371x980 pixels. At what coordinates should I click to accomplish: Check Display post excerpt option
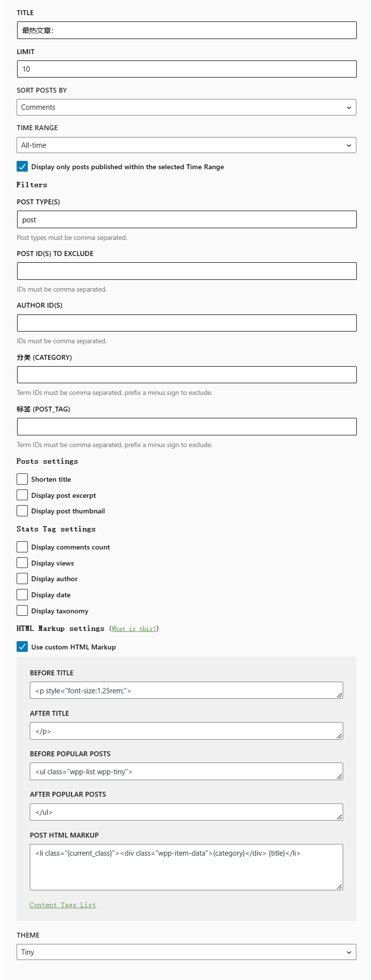point(22,495)
